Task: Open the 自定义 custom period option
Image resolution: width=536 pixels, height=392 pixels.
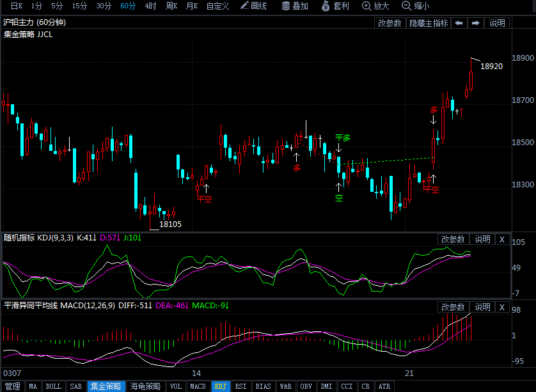Action: pyautogui.click(x=217, y=6)
